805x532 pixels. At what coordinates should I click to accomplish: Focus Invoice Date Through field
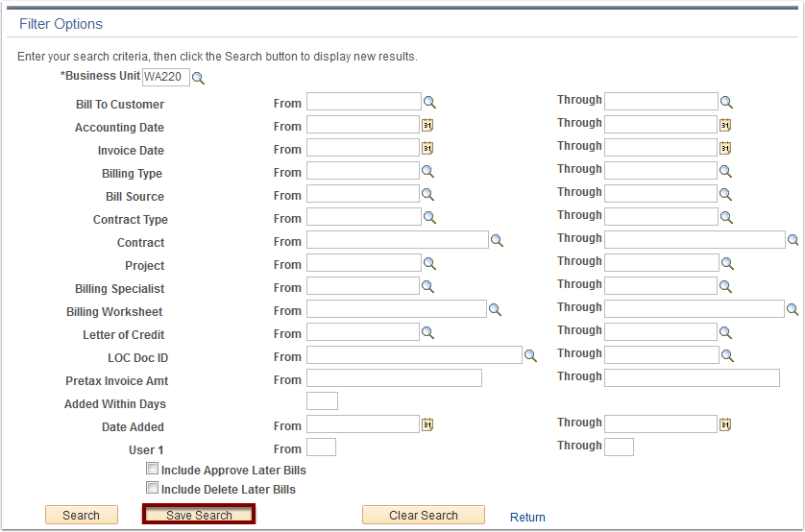(x=661, y=148)
